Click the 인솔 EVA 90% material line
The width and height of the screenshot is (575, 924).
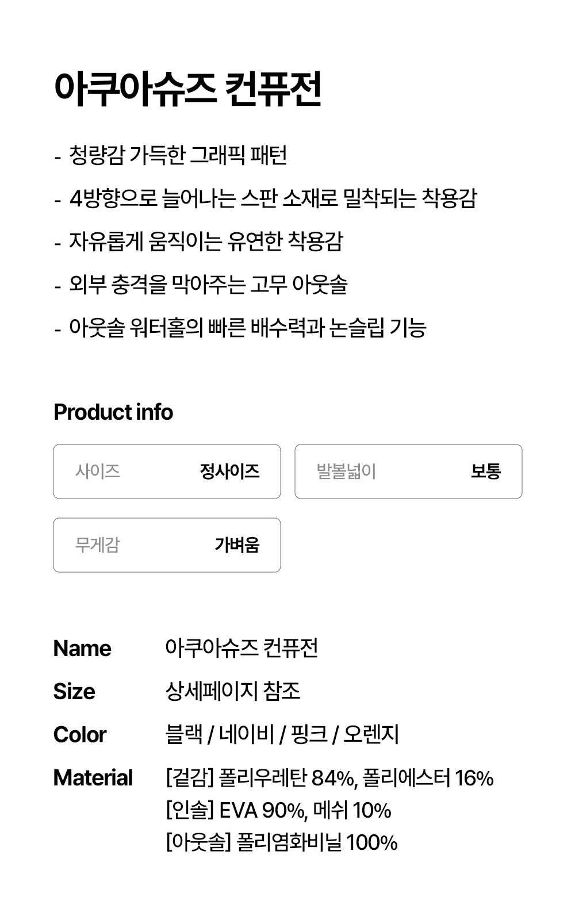coord(278,811)
